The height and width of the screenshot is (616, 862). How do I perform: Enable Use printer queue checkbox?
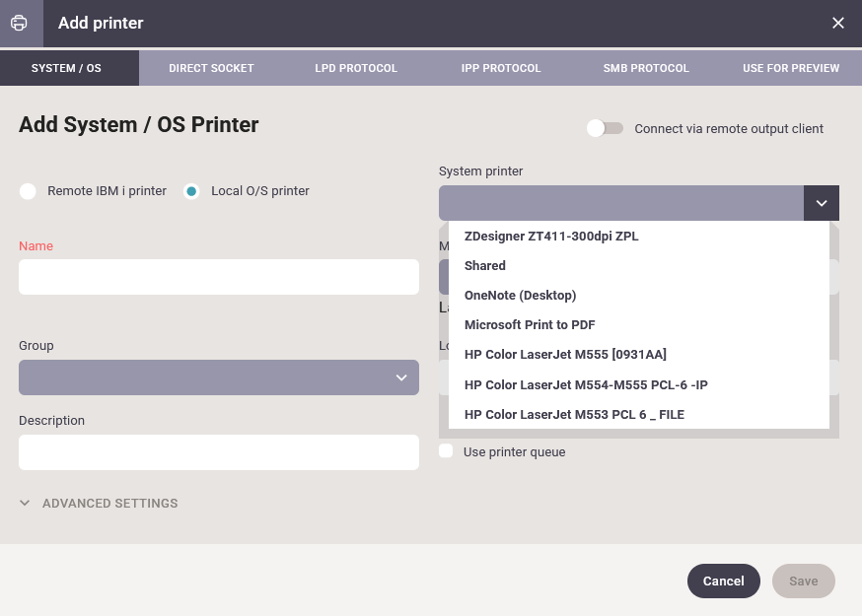point(447,451)
